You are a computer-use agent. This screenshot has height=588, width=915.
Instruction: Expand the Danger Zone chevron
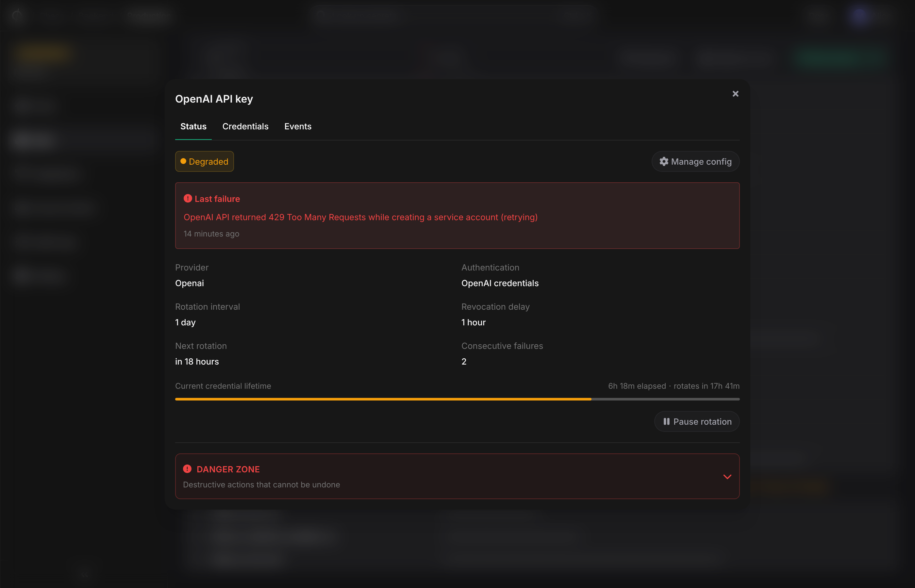pos(727,477)
